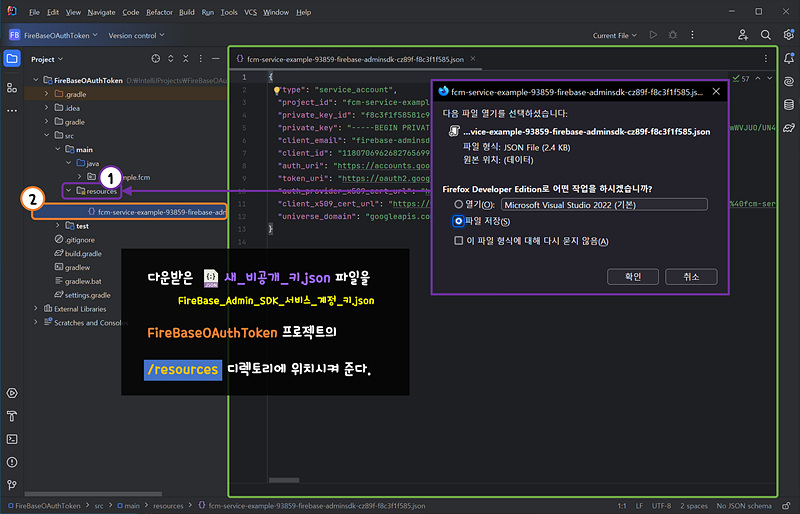Click No JSON schema in status bar

[744, 506]
